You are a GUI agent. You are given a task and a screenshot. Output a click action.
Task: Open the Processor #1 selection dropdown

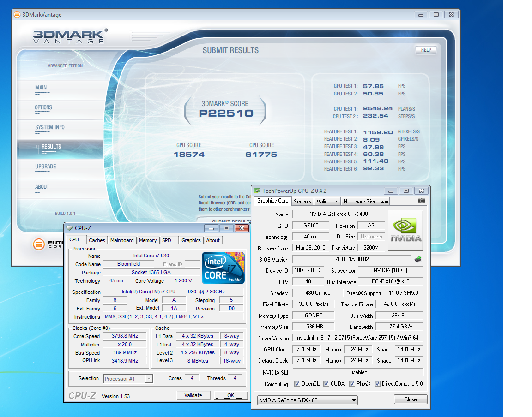(x=128, y=379)
